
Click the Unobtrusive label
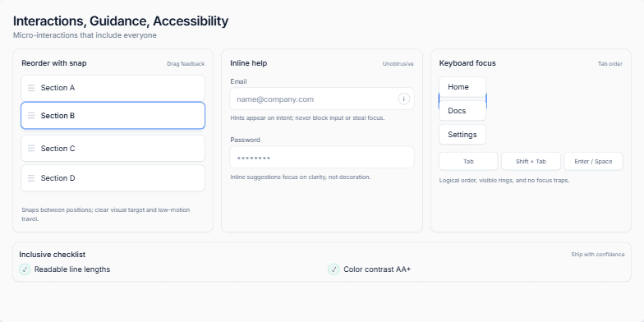pyautogui.click(x=398, y=64)
